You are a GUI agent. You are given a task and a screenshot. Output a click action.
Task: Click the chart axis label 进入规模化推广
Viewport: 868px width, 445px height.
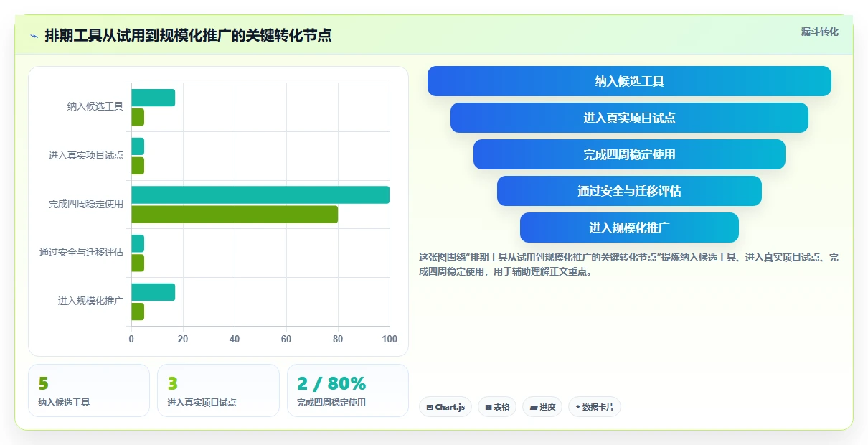point(90,301)
